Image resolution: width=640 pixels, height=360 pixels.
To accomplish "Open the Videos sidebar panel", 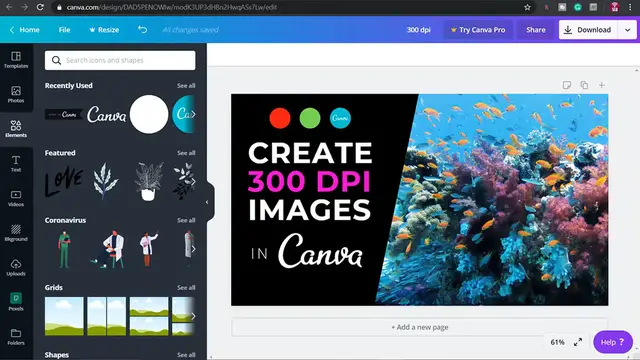I will pyautogui.click(x=16, y=198).
